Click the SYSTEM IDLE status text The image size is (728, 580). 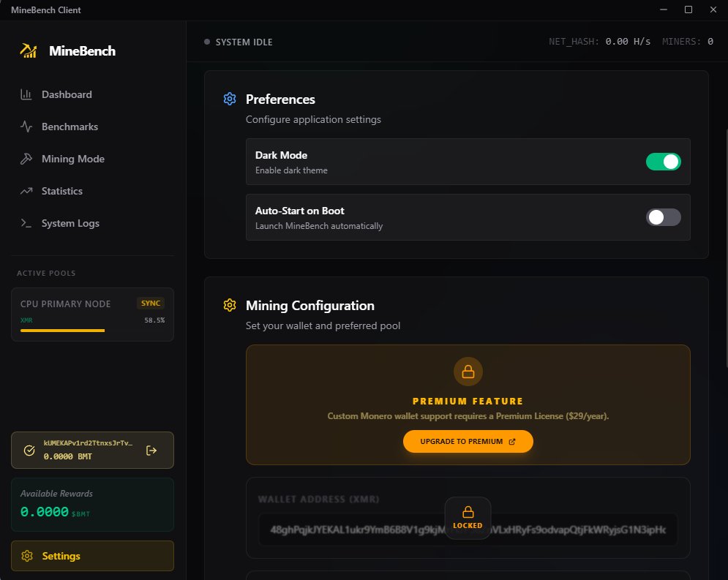pos(244,42)
